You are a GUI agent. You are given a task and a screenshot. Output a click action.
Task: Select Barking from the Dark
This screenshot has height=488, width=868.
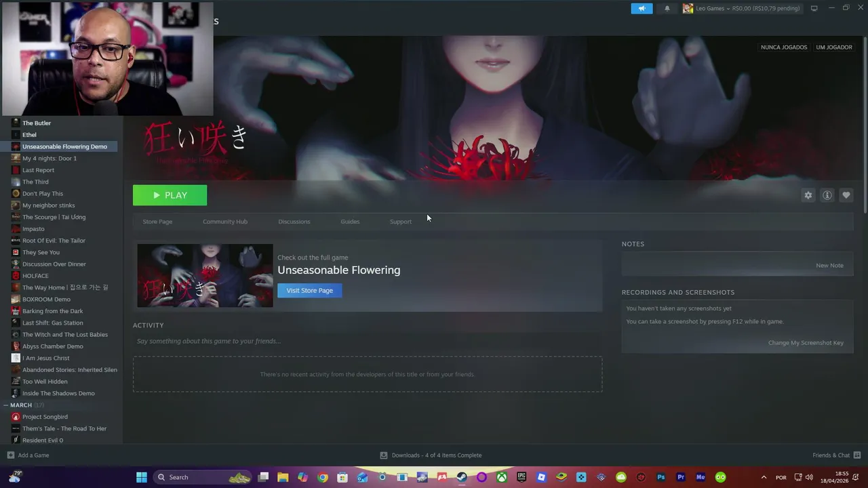53,311
